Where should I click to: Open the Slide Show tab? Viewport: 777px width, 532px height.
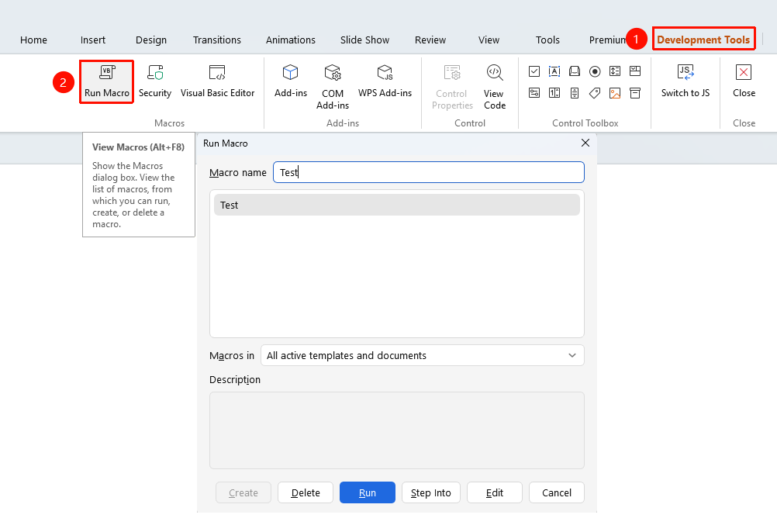pyautogui.click(x=364, y=40)
